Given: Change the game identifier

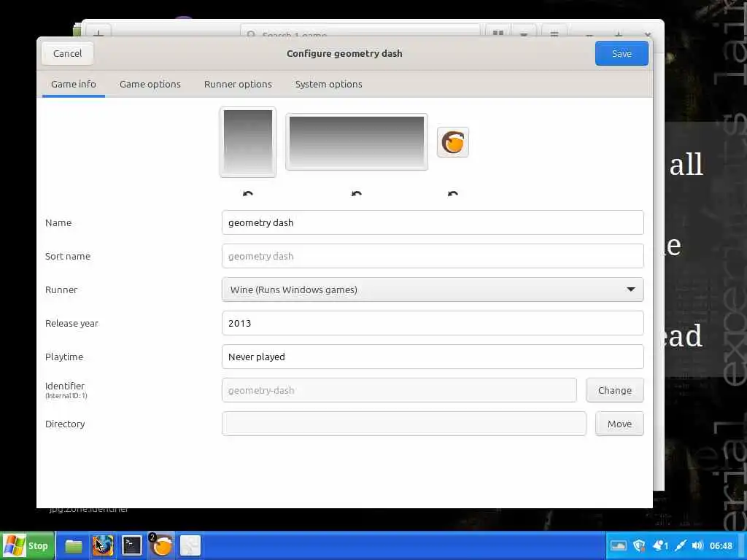Looking at the screenshot, I should tap(614, 390).
